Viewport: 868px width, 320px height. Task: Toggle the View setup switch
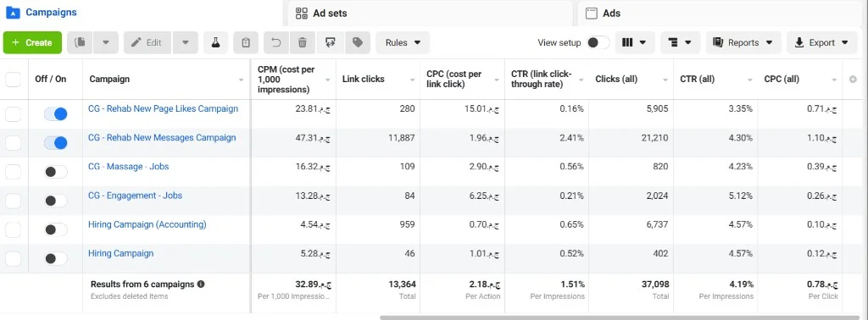coord(598,42)
